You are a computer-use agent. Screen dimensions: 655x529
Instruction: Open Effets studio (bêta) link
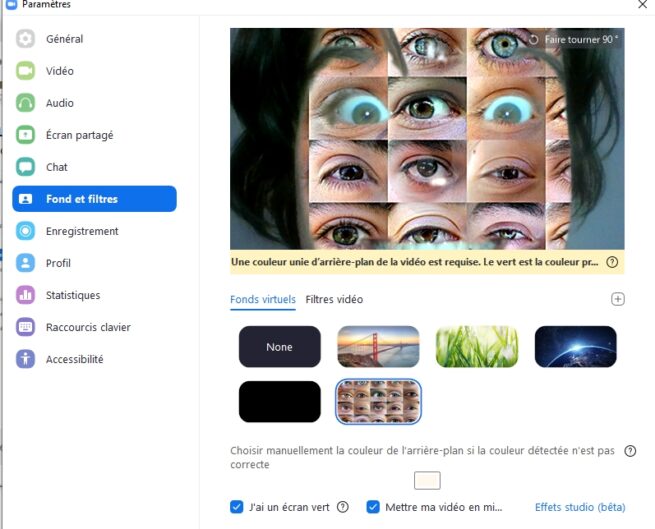(580, 507)
